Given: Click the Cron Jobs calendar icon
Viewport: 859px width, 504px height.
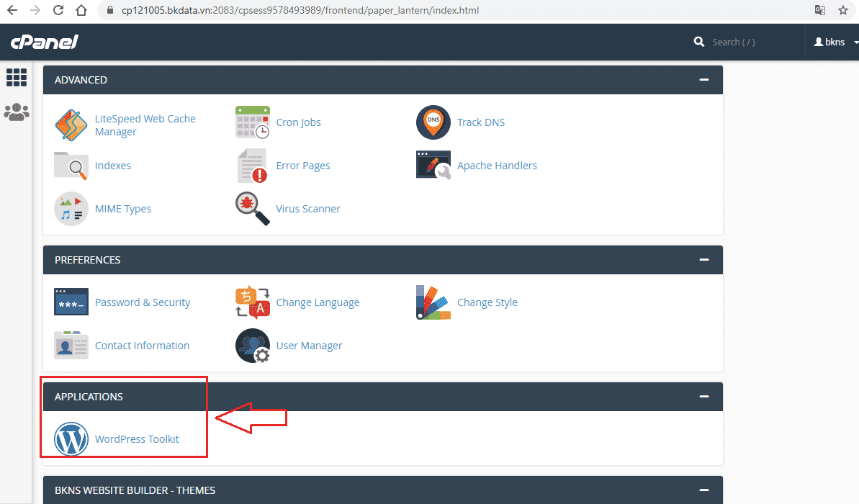Looking at the screenshot, I should (x=253, y=122).
